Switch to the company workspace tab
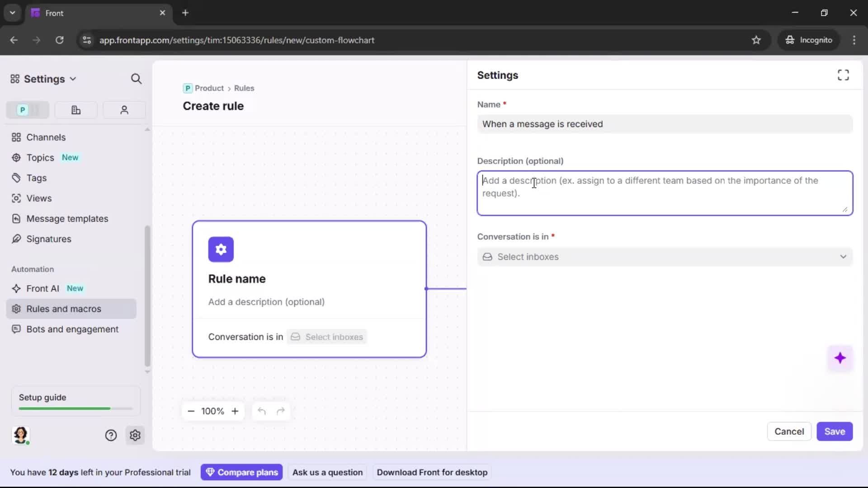This screenshot has width=868, height=488. pyautogui.click(x=76, y=110)
